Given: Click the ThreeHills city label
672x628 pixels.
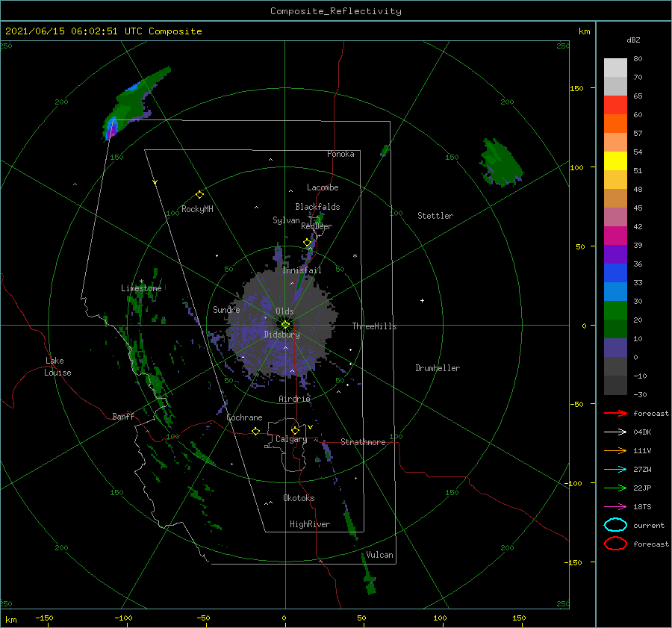Looking at the screenshot, I should pos(375,326).
